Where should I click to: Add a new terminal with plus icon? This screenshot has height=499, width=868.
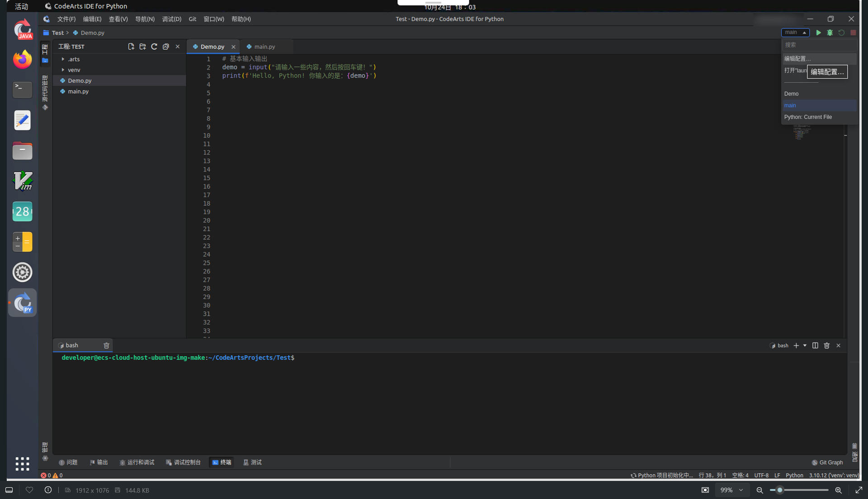pyautogui.click(x=796, y=345)
